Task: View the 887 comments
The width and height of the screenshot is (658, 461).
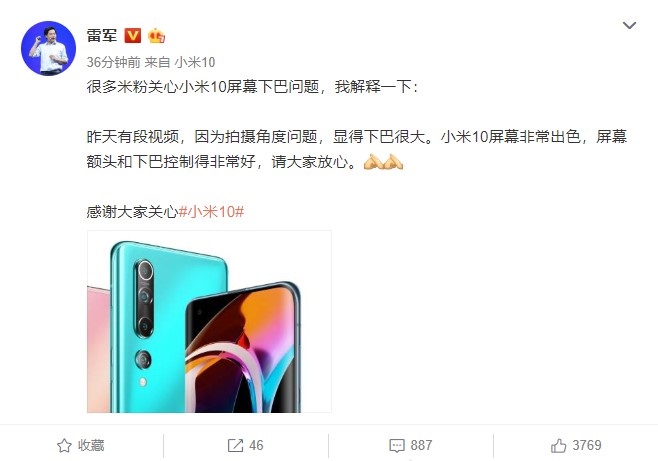Action: coord(421,445)
